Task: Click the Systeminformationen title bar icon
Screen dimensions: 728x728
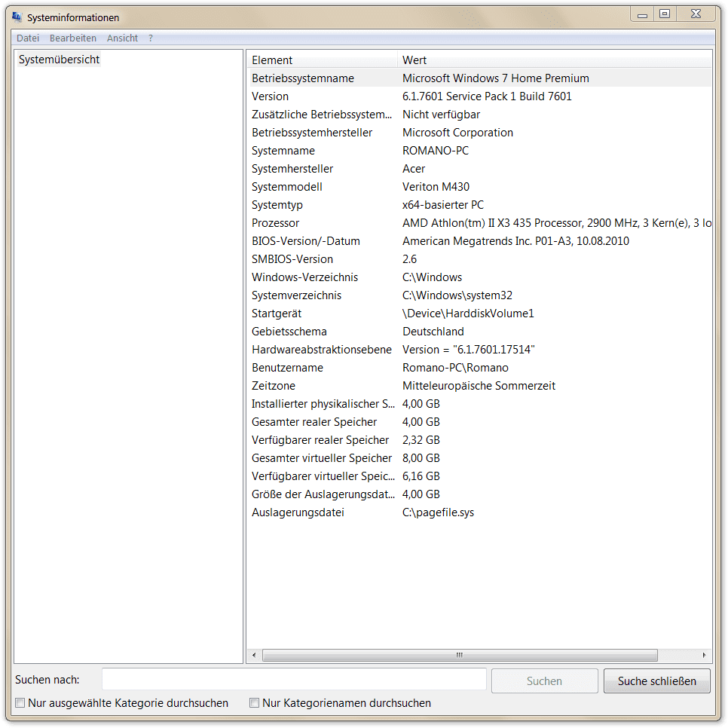Action: pyautogui.click(x=17, y=17)
